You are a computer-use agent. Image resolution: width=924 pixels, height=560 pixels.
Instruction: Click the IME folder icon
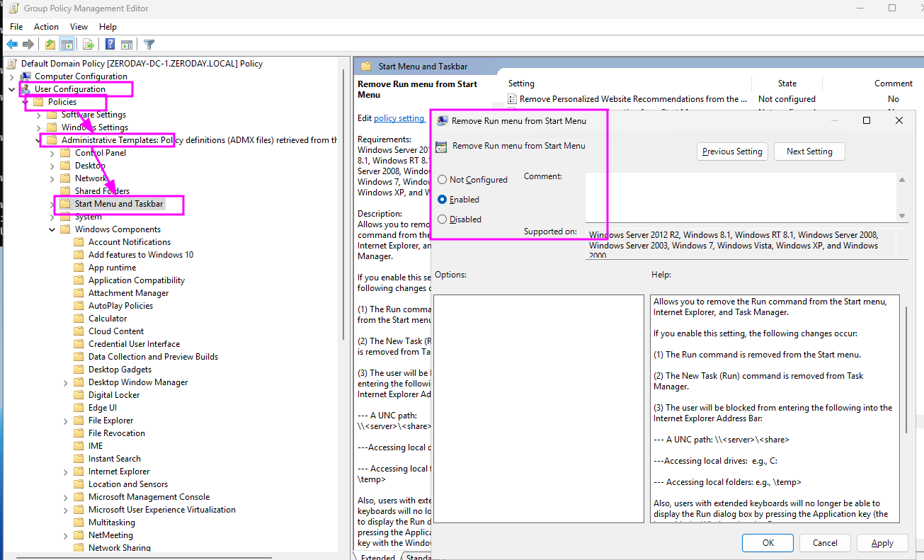(x=79, y=446)
